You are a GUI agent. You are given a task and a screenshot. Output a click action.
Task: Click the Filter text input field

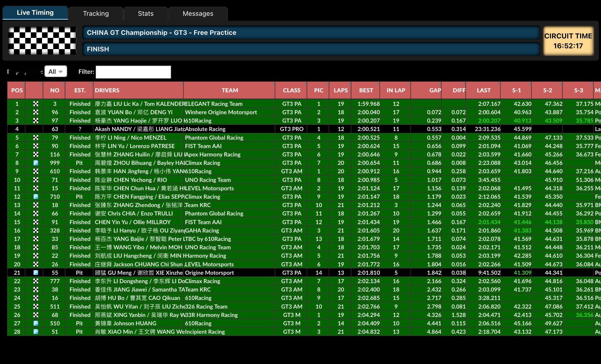click(x=133, y=72)
